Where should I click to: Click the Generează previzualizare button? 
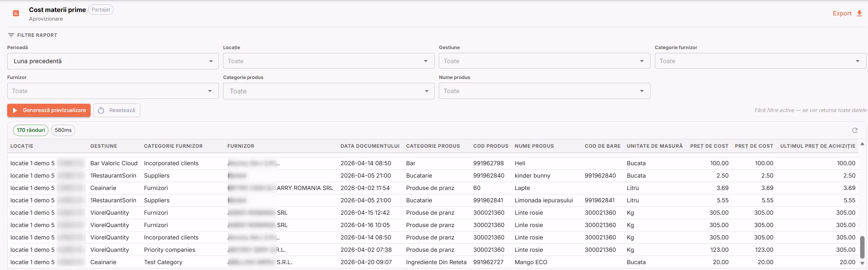point(49,110)
